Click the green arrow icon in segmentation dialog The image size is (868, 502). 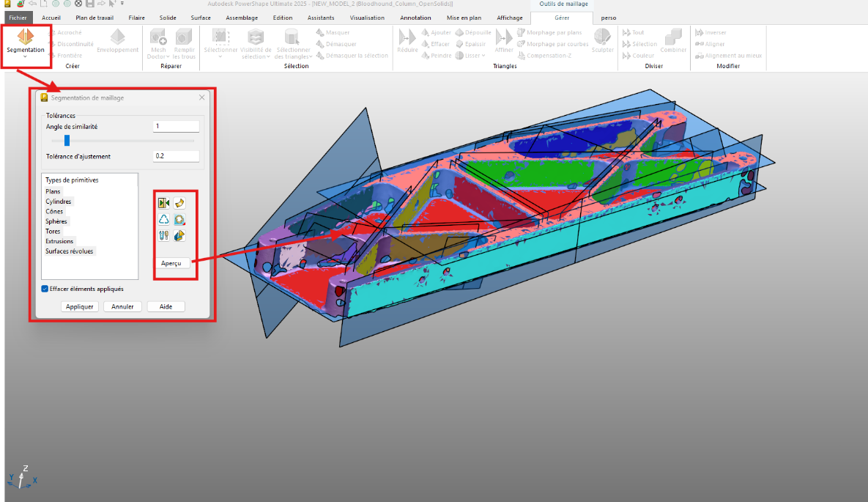pos(164,203)
